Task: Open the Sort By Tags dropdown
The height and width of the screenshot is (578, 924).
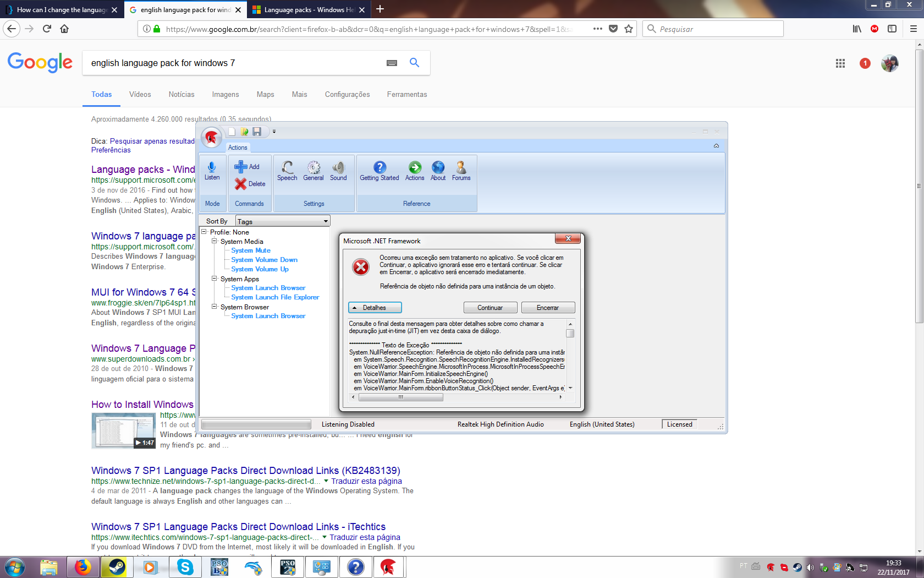Action: pos(283,221)
